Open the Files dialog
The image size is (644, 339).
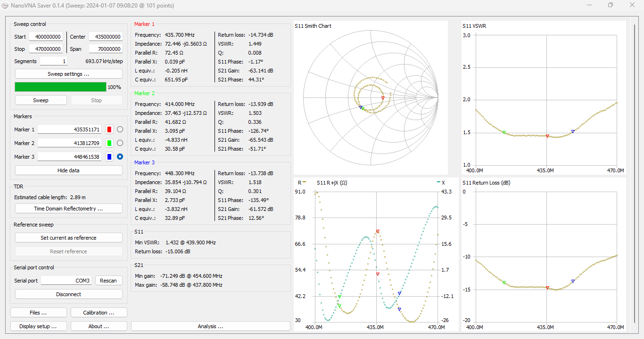pyautogui.click(x=38, y=313)
